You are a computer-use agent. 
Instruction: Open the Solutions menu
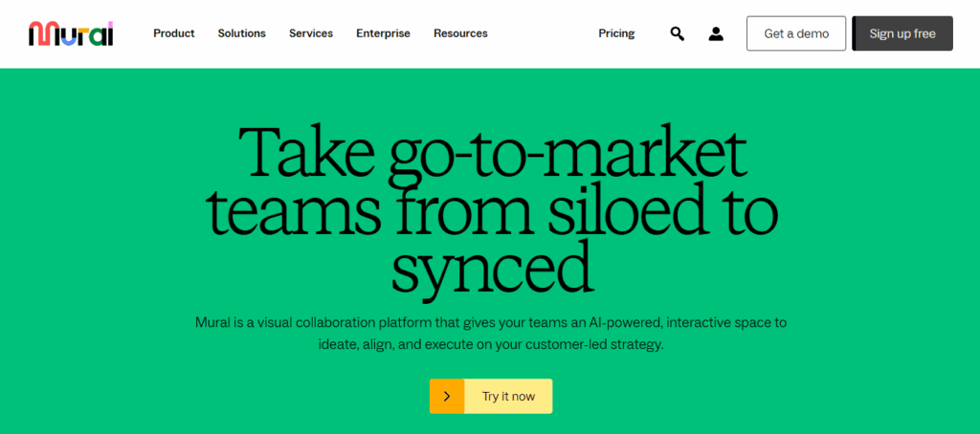pos(241,33)
